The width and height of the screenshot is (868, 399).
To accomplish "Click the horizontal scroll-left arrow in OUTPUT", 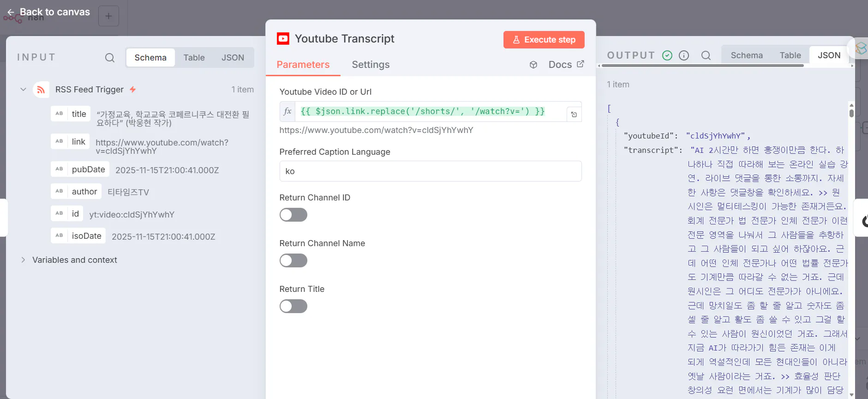I will [599, 66].
